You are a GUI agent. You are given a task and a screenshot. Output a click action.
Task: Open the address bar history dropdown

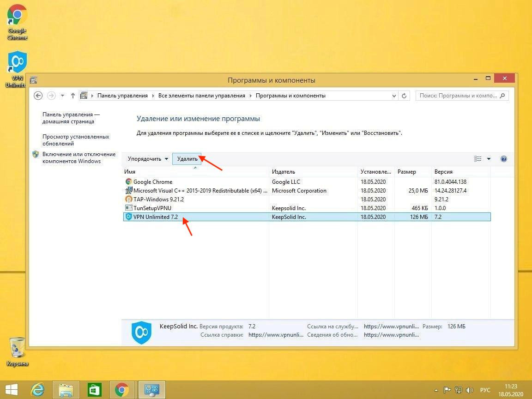(x=394, y=96)
